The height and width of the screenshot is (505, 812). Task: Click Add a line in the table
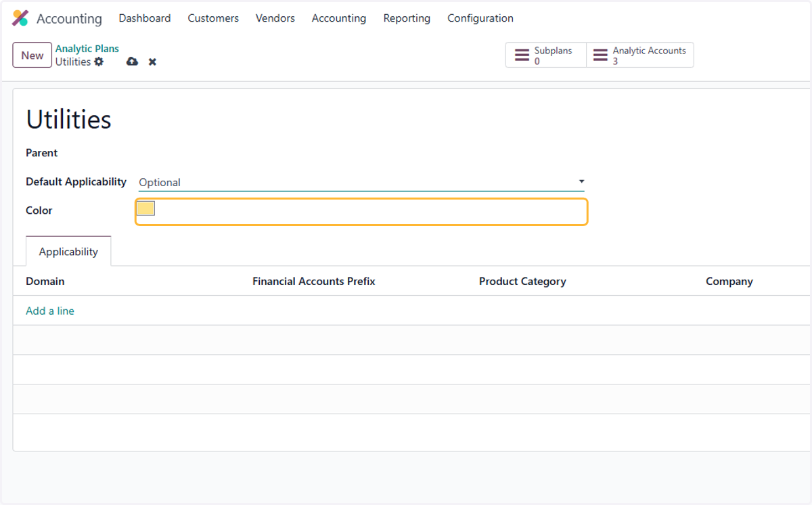[x=50, y=311]
